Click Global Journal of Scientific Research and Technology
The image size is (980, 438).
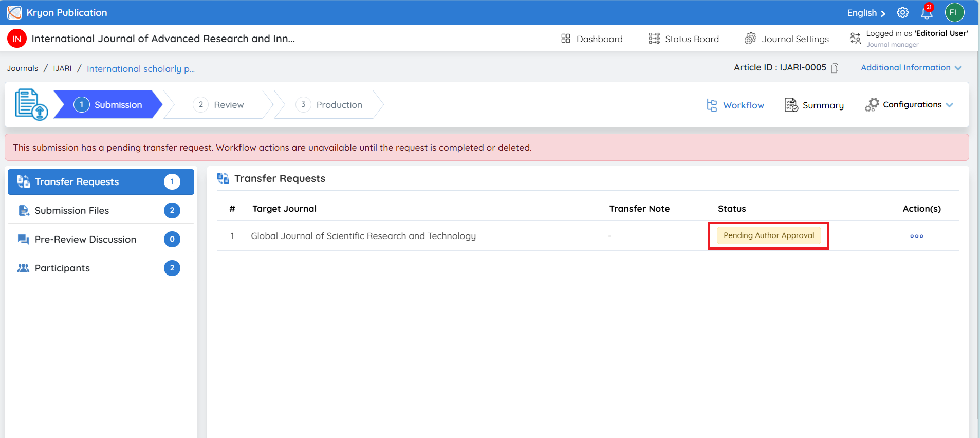pyautogui.click(x=363, y=236)
